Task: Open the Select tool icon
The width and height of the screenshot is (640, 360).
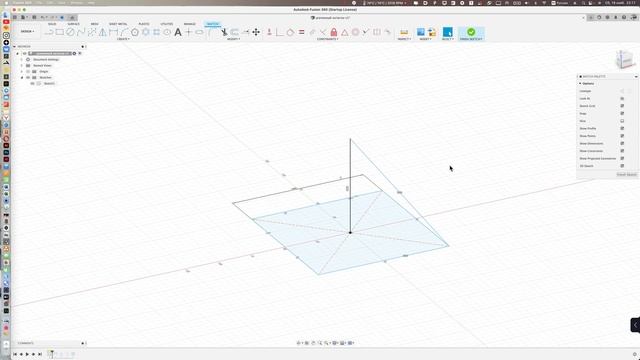Action: click(447, 32)
